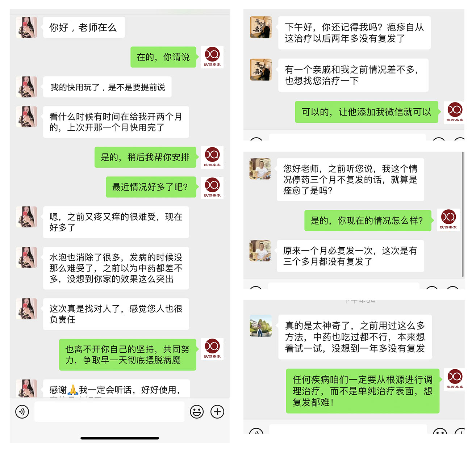Click the scrollbar in the middle-right chat
476x453 pixels.
[x=463, y=214]
